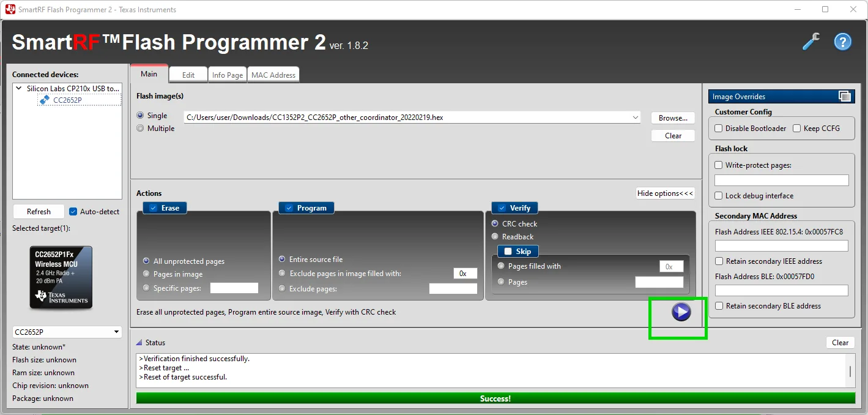Click the blue play button to start flashing
Image resolution: width=868 pixels, height=415 pixels.
(681, 312)
